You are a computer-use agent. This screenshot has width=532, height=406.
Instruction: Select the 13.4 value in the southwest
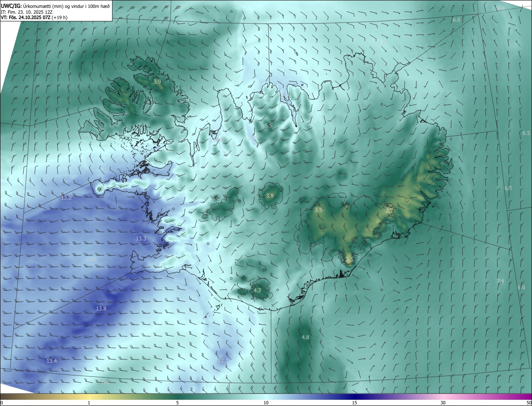coord(52,361)
